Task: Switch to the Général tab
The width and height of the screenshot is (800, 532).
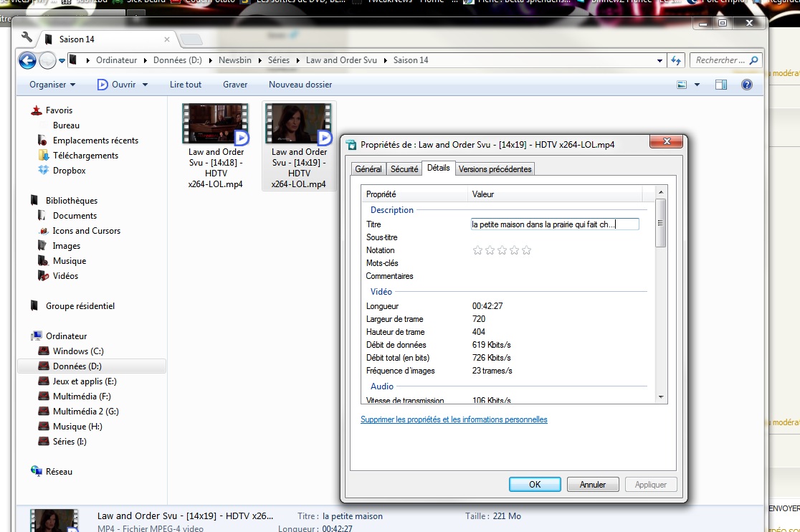Action: [368, 168]
